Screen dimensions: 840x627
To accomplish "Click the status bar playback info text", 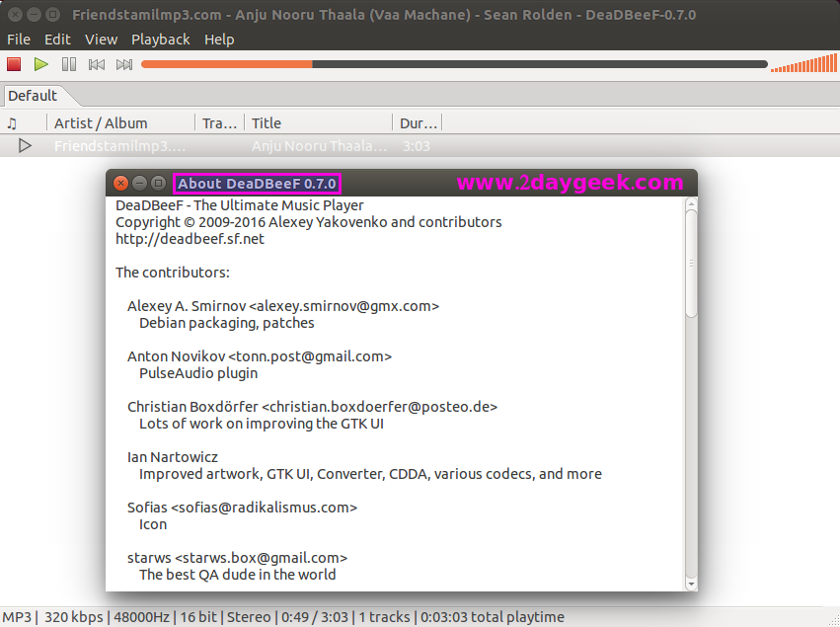I will coord(283,617).
